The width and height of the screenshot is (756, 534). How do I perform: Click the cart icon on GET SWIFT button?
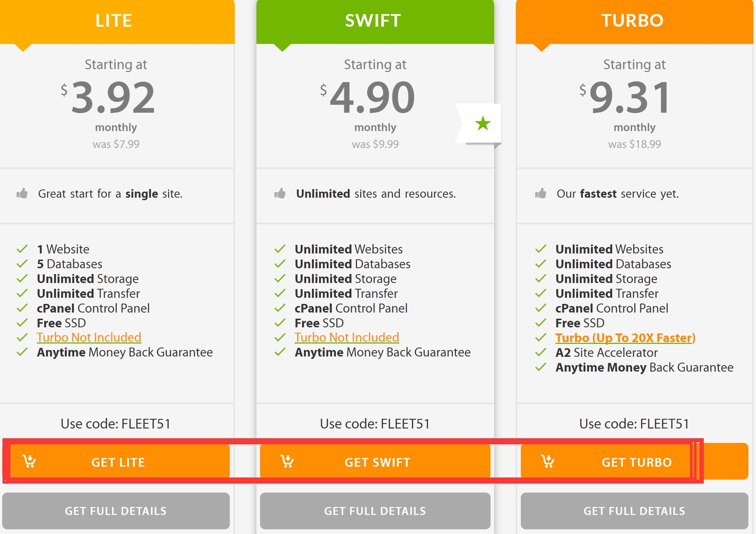click(x=287, y=461)
